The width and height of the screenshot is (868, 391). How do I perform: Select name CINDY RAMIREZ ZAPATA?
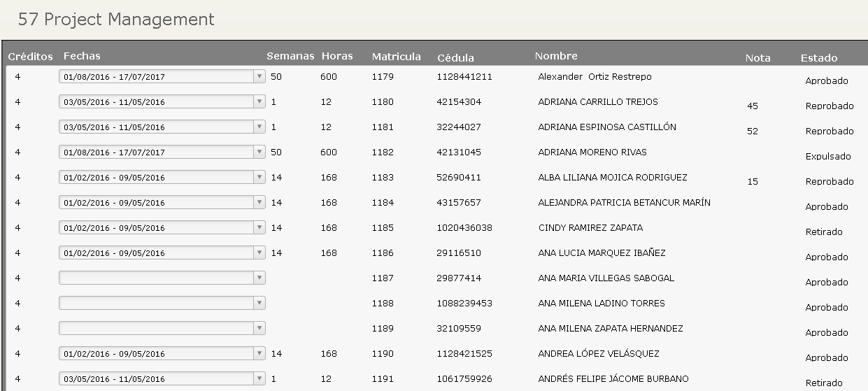(590, 227)
